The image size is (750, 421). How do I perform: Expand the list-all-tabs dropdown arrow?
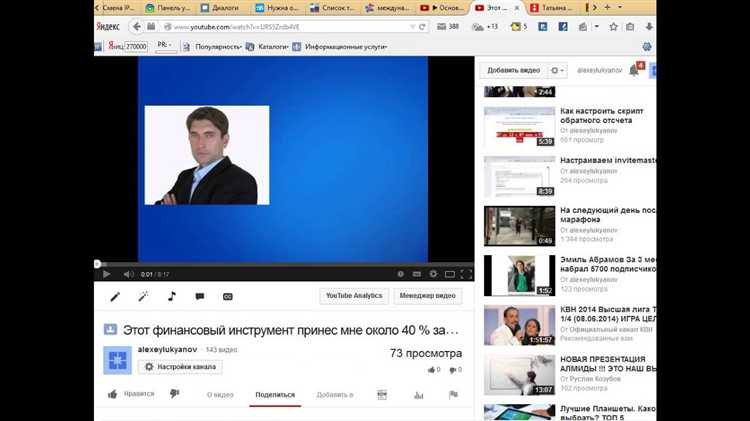620,7
